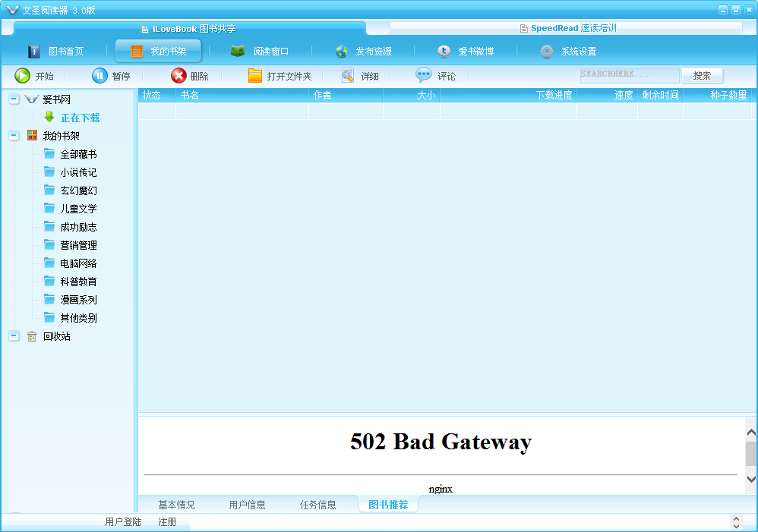Maximize the 文圣阅读器 window
Screen dimensions: 758x532
(x=736, y=10)
